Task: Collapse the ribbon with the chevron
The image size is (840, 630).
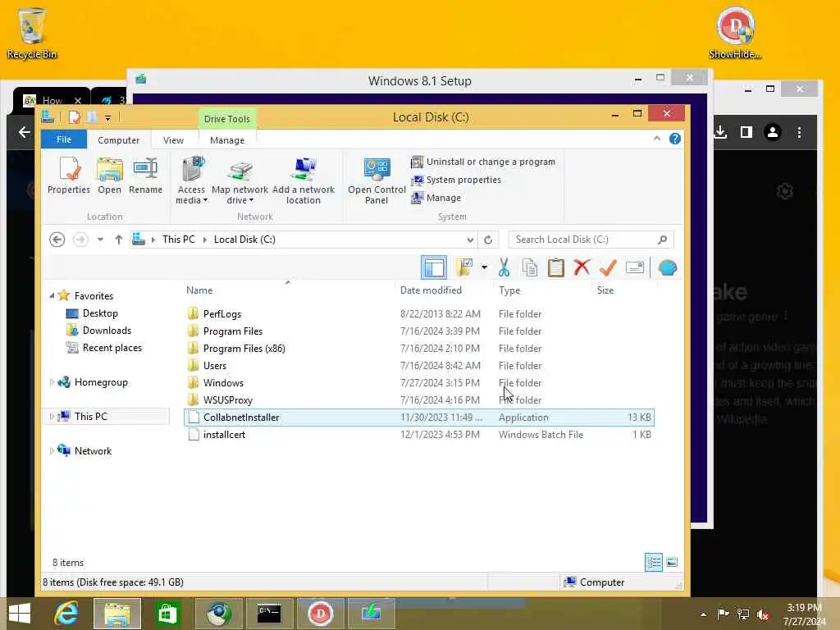Action: point(657,138)
